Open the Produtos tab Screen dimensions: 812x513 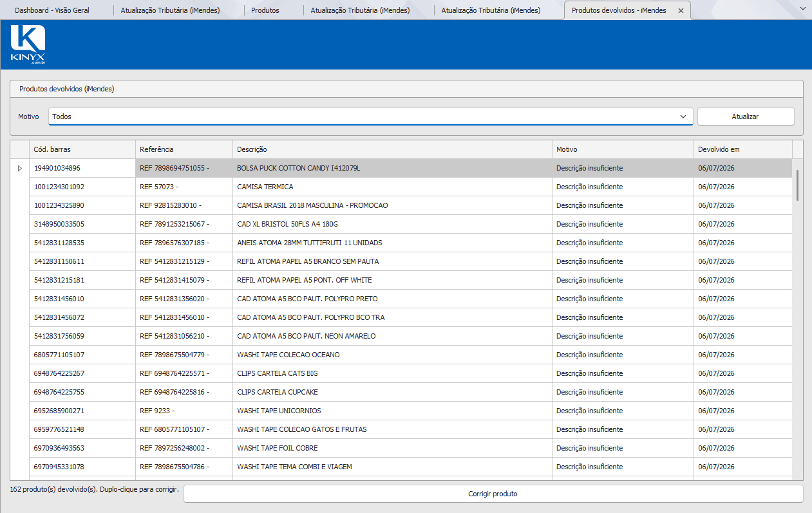pos(265,10)
